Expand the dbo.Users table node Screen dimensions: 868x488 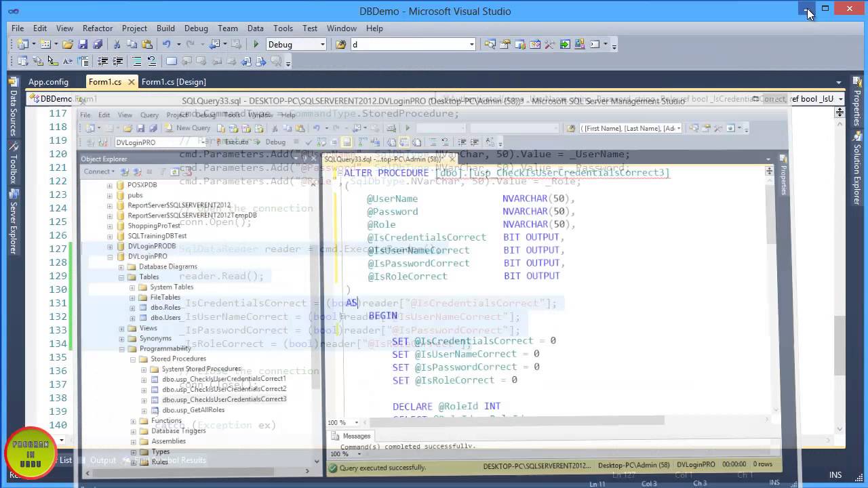tap(132, 317)
